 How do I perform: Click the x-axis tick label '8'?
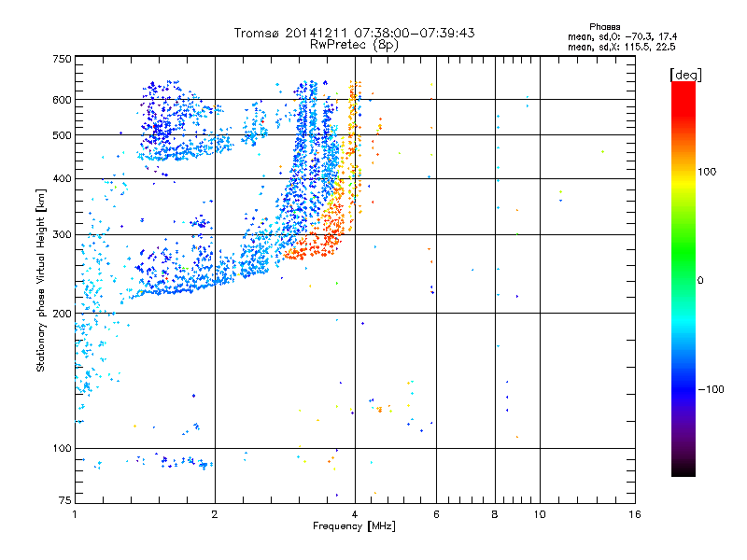[495, 514]
